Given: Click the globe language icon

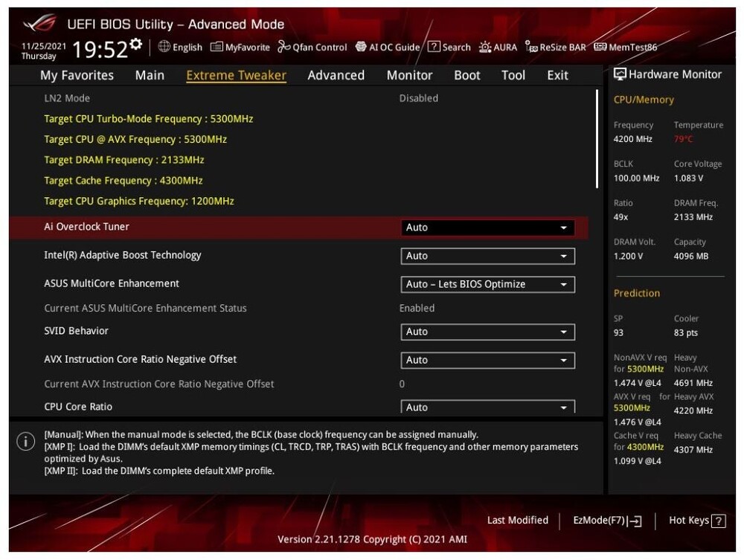Looking at the screenshot, I should point(164,46).
